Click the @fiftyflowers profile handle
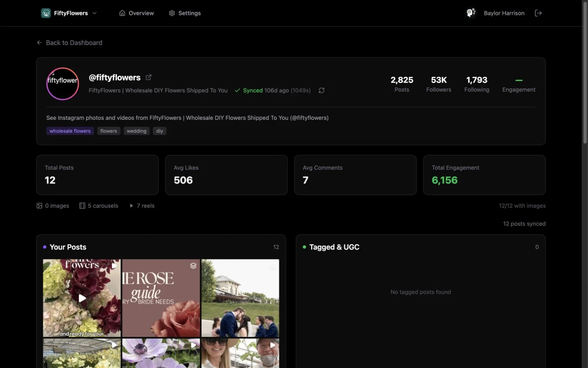The width and height of the screenshot is (588, 368). click(x=115, y=77)
